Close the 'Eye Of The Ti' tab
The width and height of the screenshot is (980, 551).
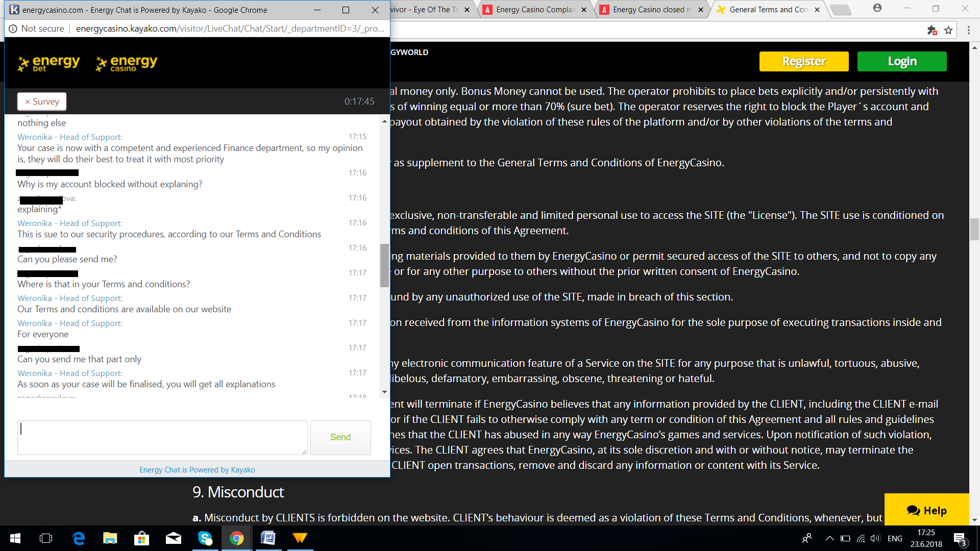tap(467, 10)
